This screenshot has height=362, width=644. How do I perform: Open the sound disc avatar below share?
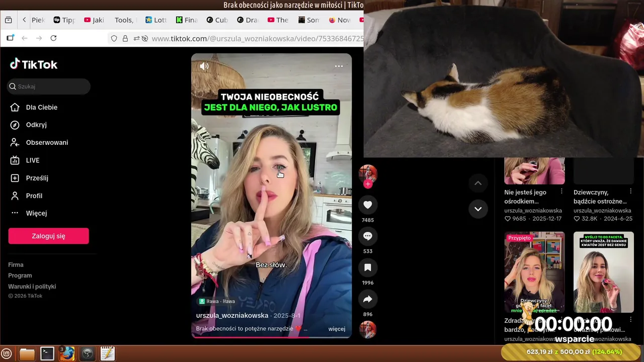368,329
